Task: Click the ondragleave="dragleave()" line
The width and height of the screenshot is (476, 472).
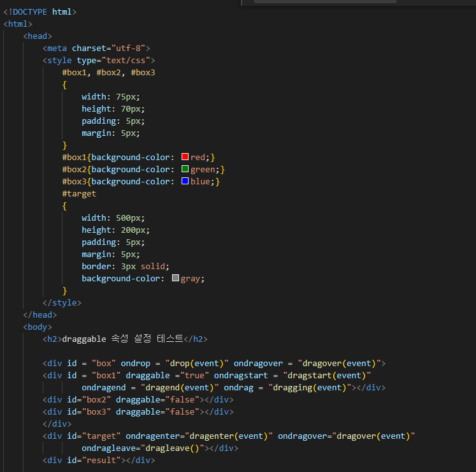Action: coord(160,448)
